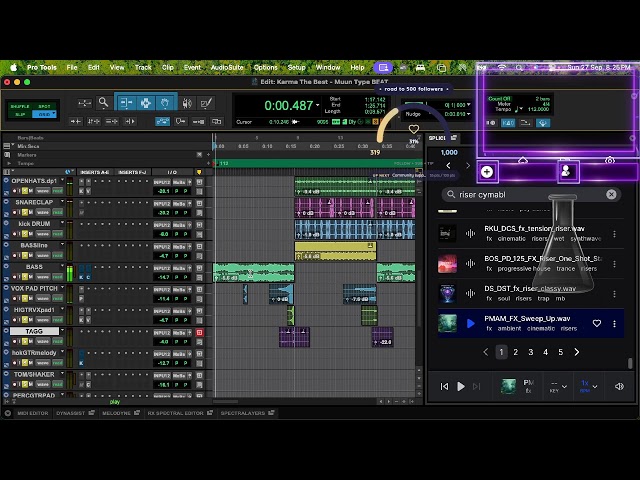Open more options for PMAM_FX_Sweep_Up.wav
The image size is (640, 480).
[614, 324]
